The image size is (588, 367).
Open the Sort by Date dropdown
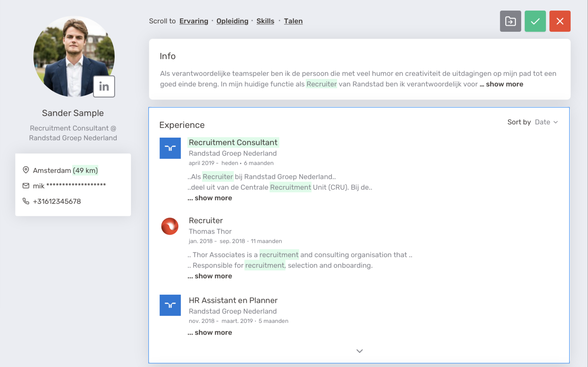coord(546,122)
